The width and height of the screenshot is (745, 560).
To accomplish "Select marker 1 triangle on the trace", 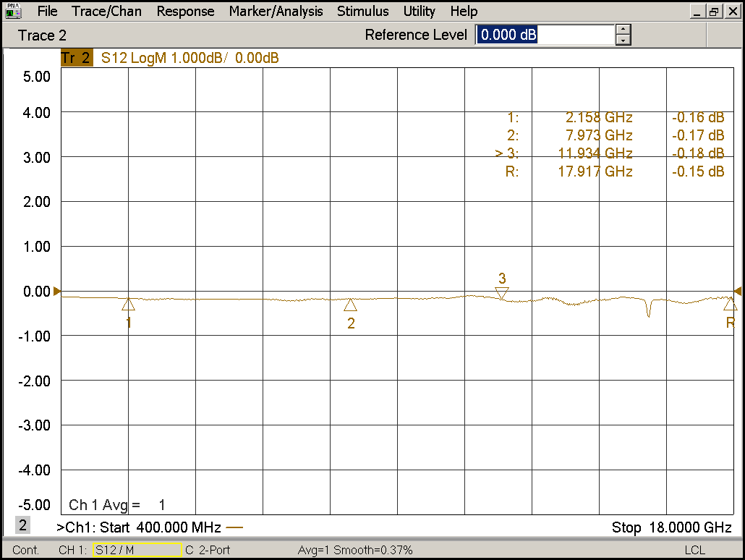I will (128, 304).
